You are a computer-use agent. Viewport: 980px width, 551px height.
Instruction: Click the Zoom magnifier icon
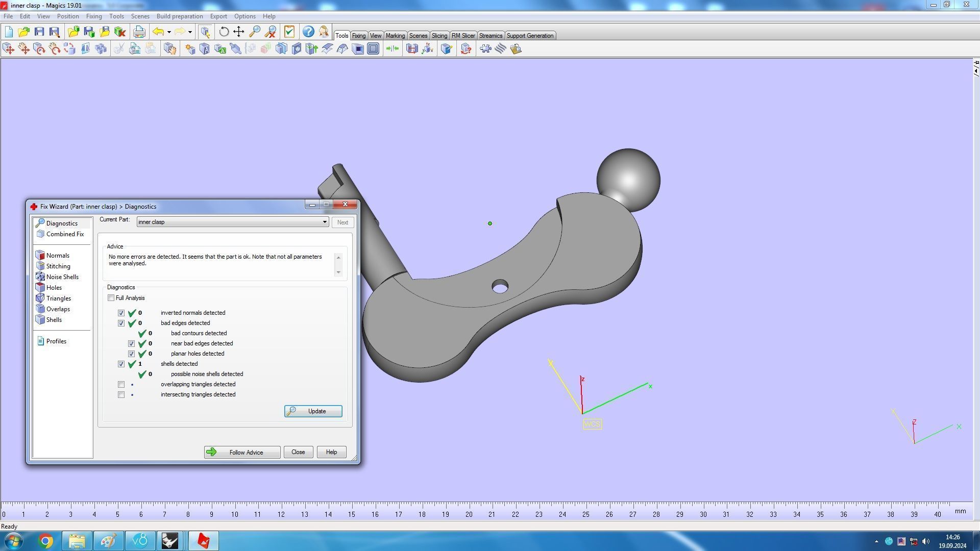[x=255, y=32]
